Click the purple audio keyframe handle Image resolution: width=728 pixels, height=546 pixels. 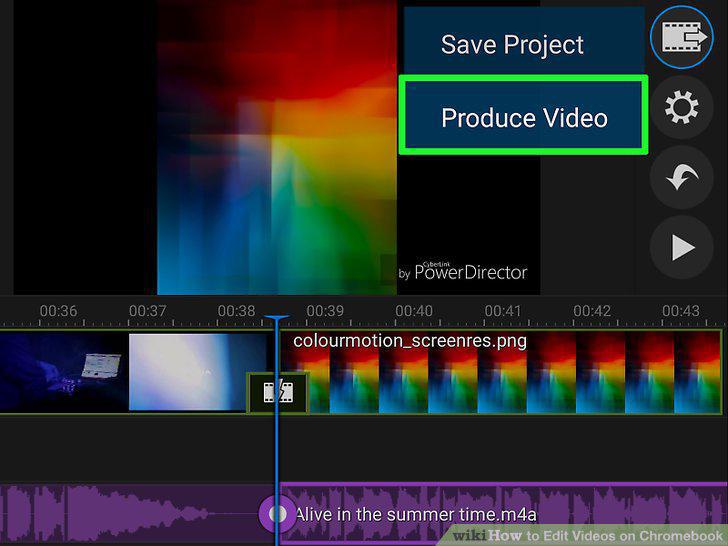point(278,514)
